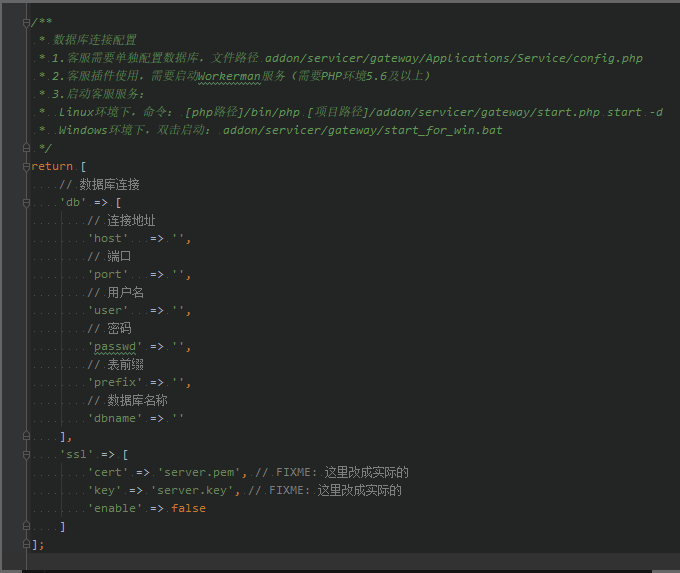Screen dimensions: 680x573
Task: Fold the 'db' => [ array
Action: [26, 203]
